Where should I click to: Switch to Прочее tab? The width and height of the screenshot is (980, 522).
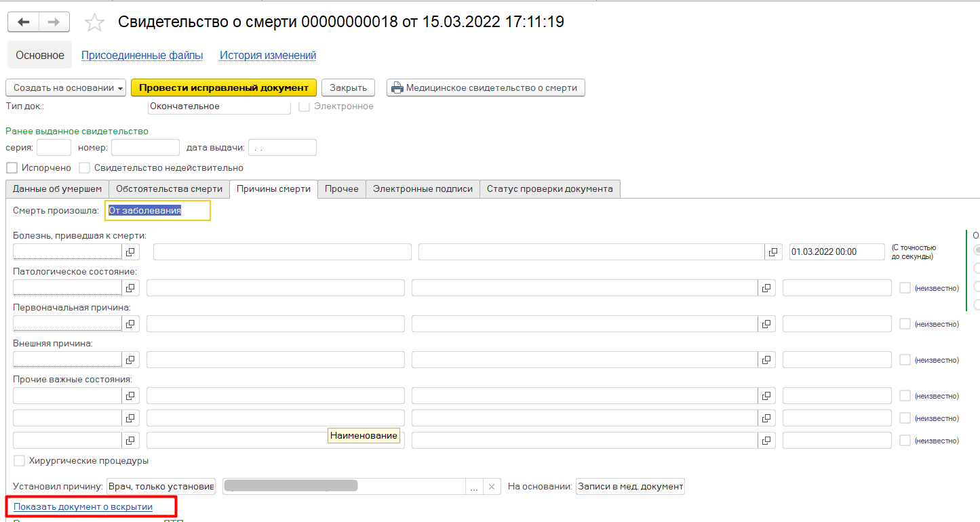pos(342,188)
